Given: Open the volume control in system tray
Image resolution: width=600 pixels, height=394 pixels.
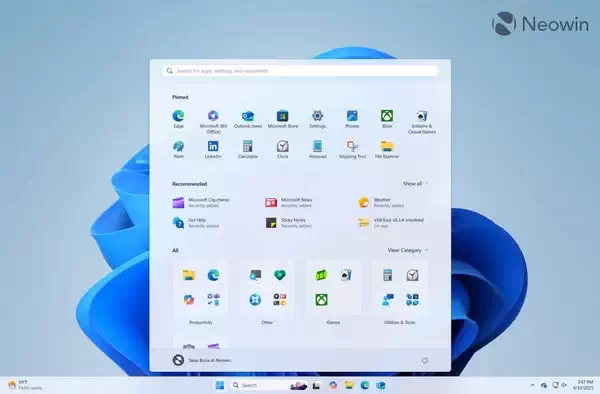Looking at the screenshot, I should [x=564, y=385].
